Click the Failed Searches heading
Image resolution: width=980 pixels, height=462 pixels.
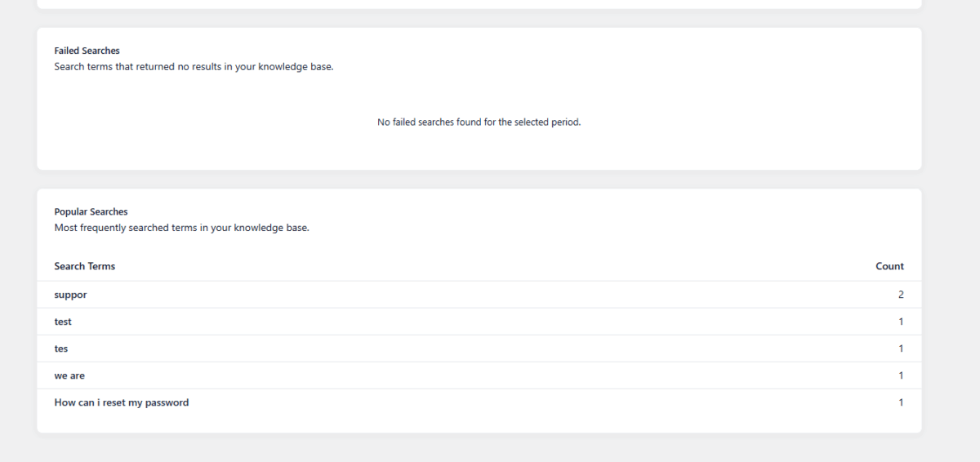click(87, 51)
